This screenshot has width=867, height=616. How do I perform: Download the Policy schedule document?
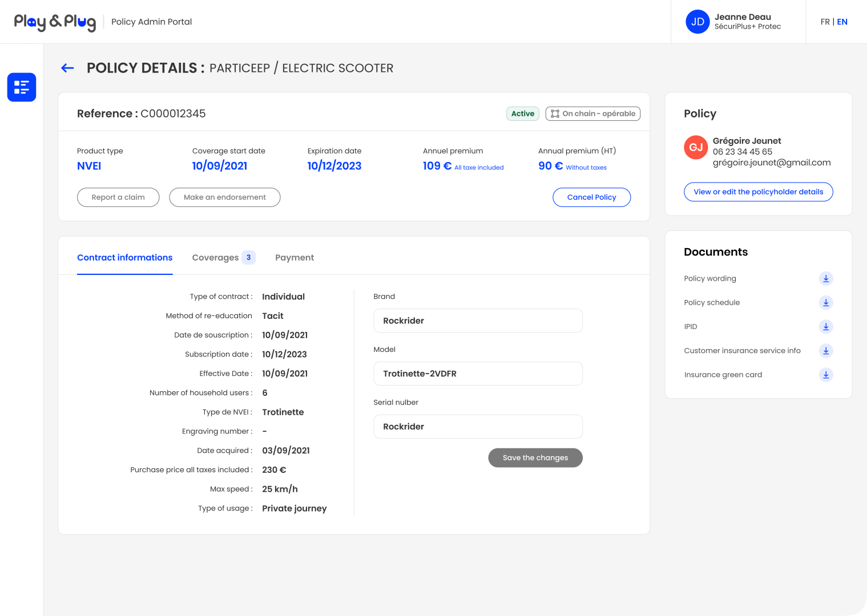click(x=825, y=302)
